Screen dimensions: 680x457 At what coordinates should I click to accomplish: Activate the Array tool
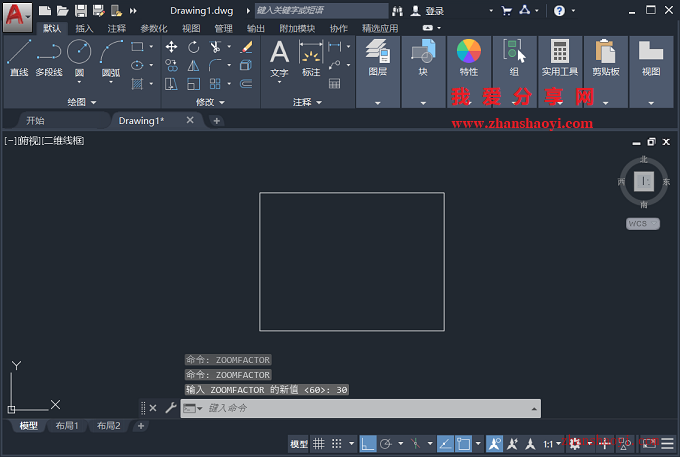[x=215, y=84]
